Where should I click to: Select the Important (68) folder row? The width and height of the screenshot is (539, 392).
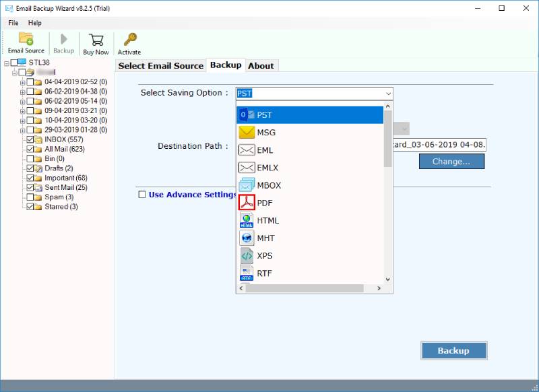point(66,178)
